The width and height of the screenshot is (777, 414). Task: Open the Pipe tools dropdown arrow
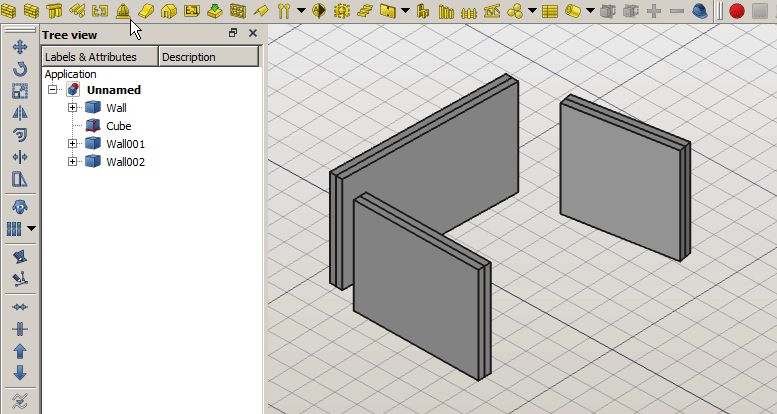click(590, 10)
